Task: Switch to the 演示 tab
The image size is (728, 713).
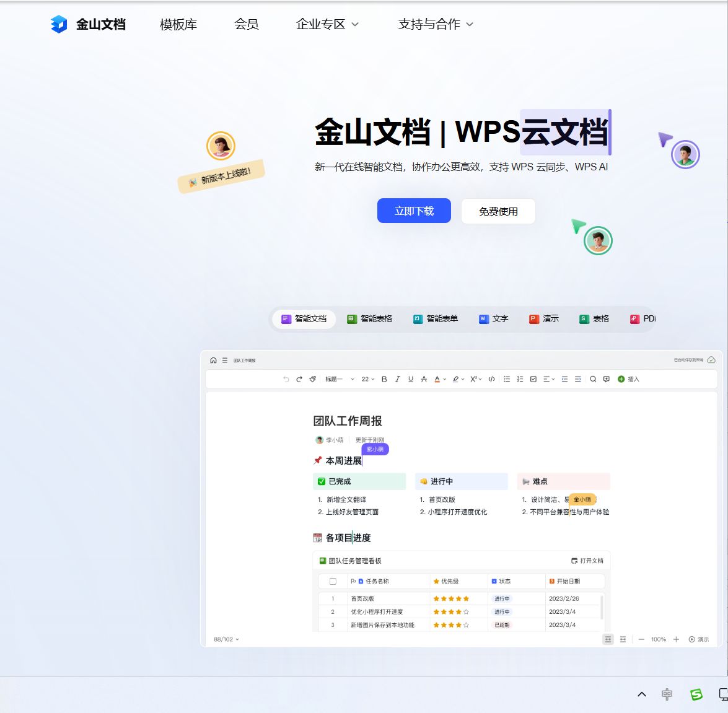Action: pos(544,319)
